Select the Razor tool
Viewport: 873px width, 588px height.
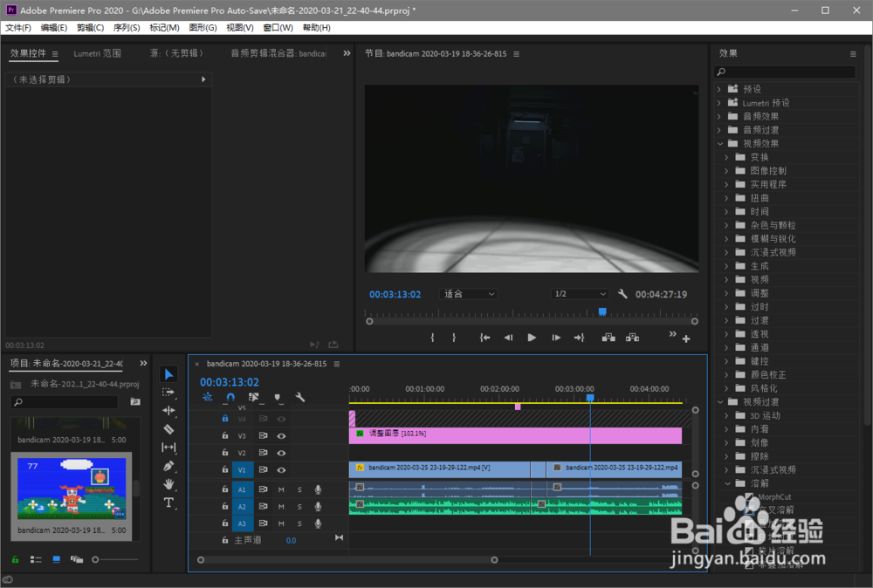click(x=168, y=429)
